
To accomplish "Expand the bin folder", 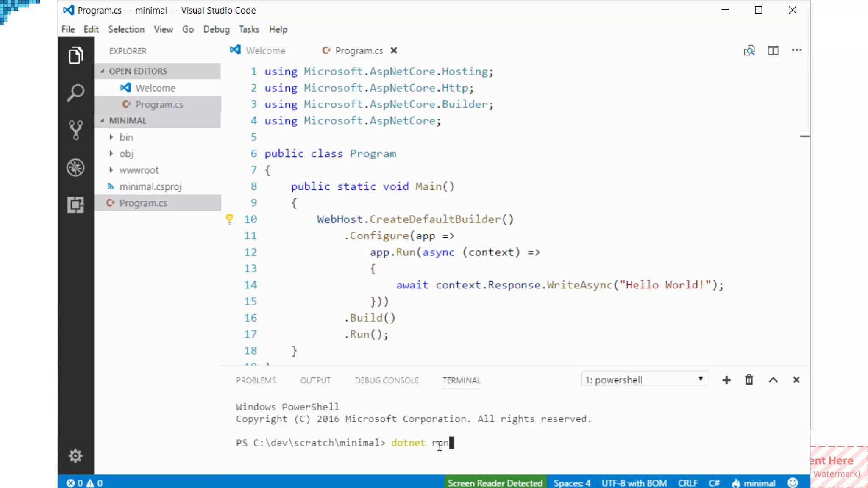I will click(x=126, y=137).
